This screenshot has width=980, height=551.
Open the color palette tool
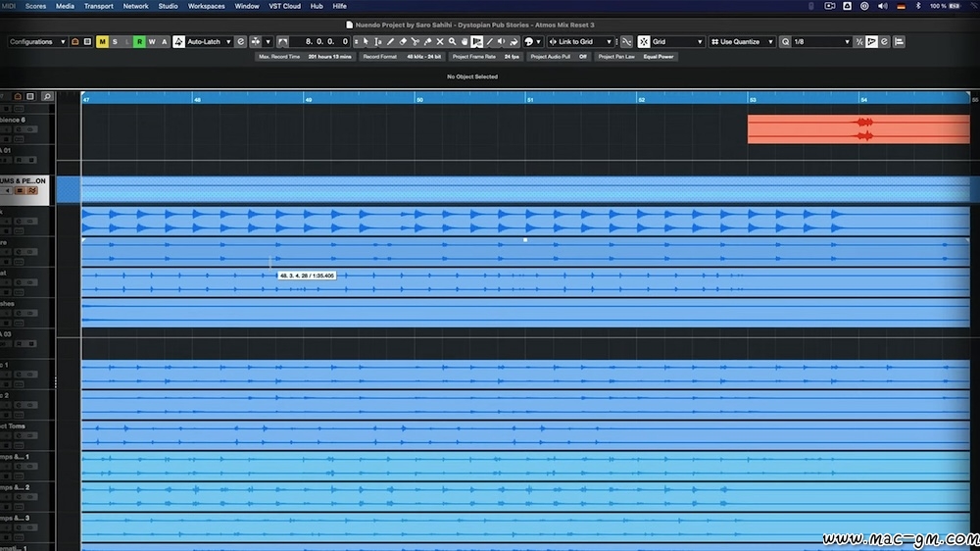529,42
